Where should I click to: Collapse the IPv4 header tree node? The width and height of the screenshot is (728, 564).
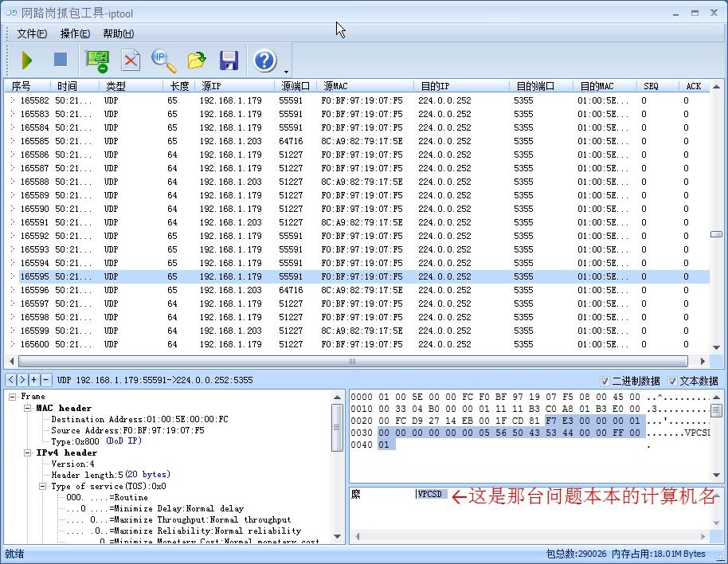pos(28,452)
